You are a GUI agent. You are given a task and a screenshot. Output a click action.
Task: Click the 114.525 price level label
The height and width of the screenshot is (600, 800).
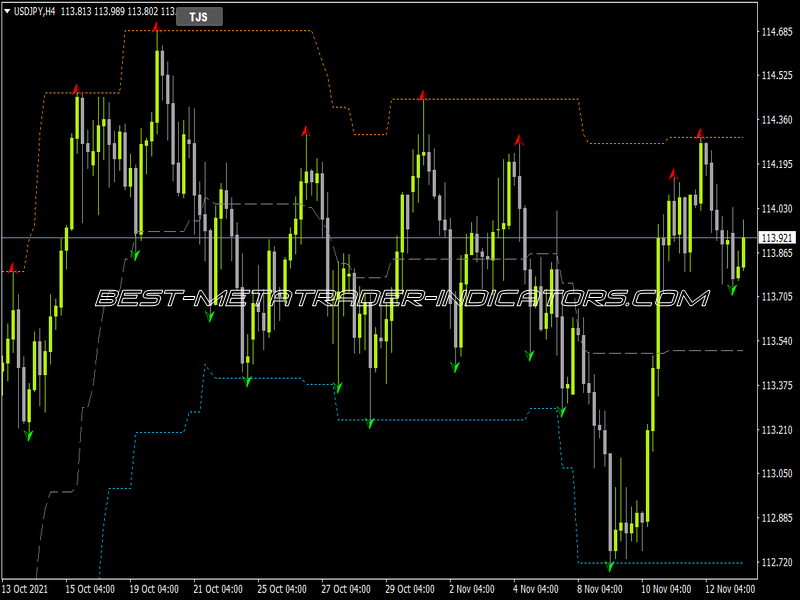point(777,76)
